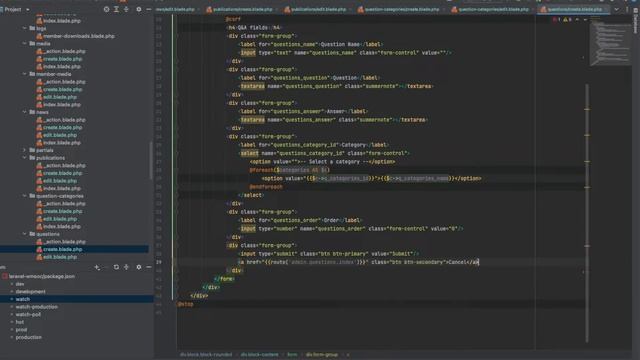Jump to the previous highlighted error using the arrow

point(577,19)
